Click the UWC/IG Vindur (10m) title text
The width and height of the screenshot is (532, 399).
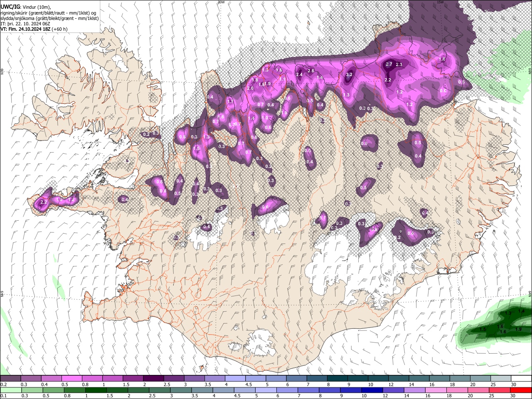(26, 7)
